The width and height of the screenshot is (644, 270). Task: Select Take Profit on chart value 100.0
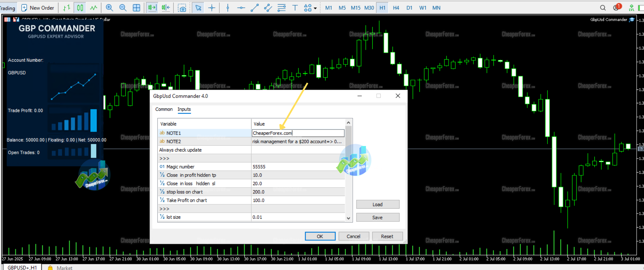click(298, 200)
